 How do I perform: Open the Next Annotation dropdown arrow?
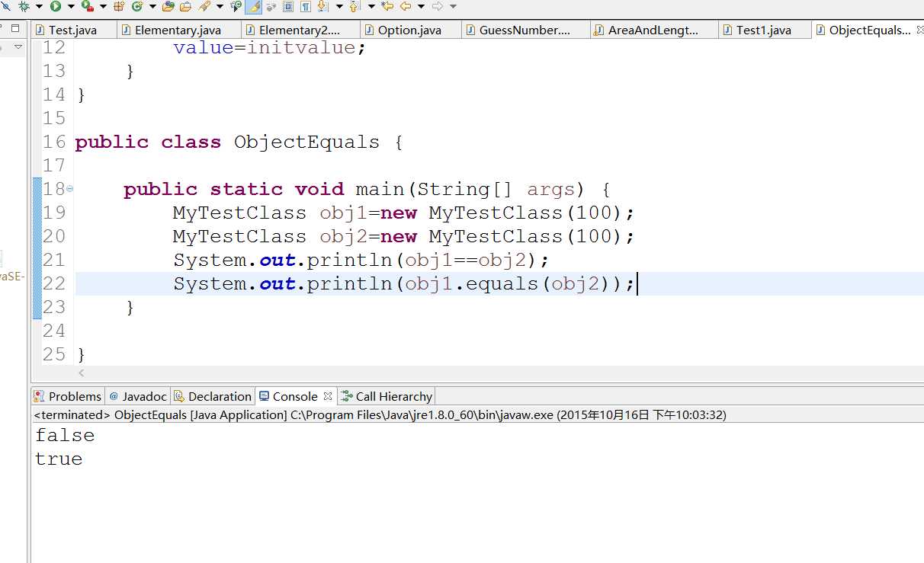coord(339,7)
